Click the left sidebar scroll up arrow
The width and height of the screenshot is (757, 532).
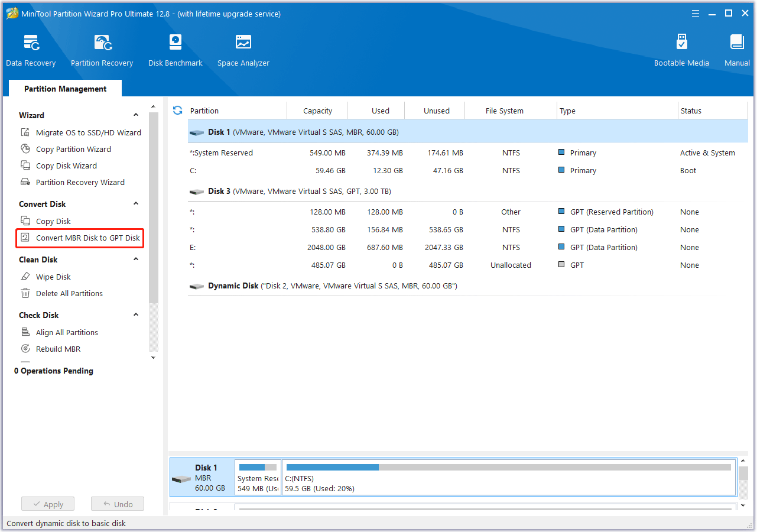(154, 107)
